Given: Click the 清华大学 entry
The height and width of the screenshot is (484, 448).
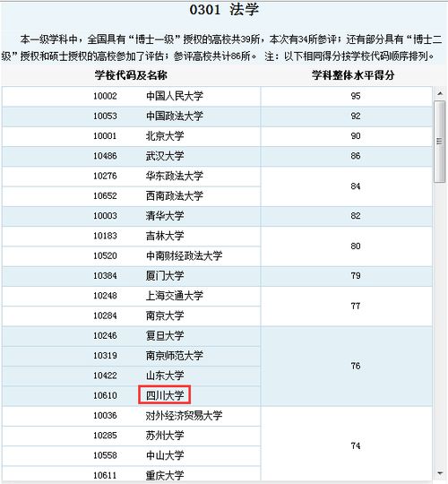Looking at the screenshot, I should tap(165, 216).
